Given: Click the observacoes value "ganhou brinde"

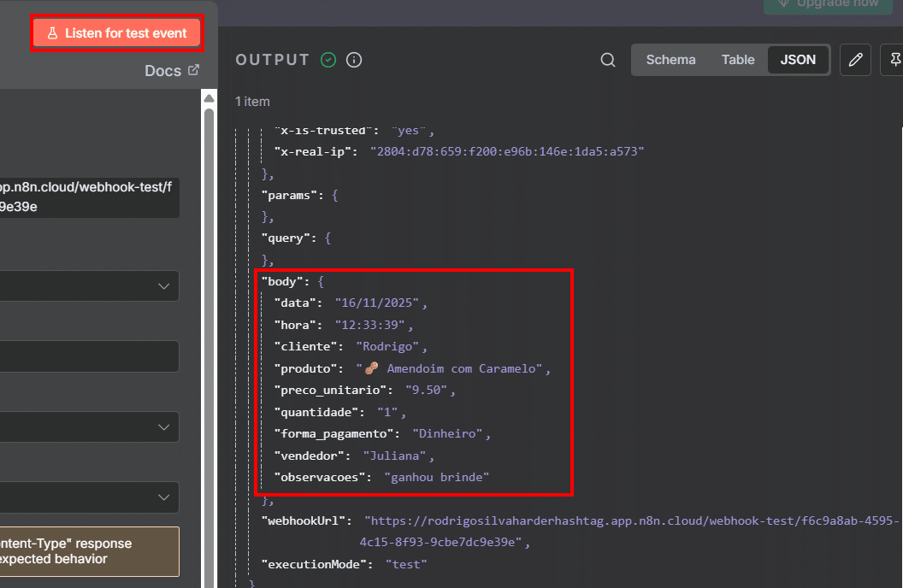Looking at the screenshot, I should (436, 477).
